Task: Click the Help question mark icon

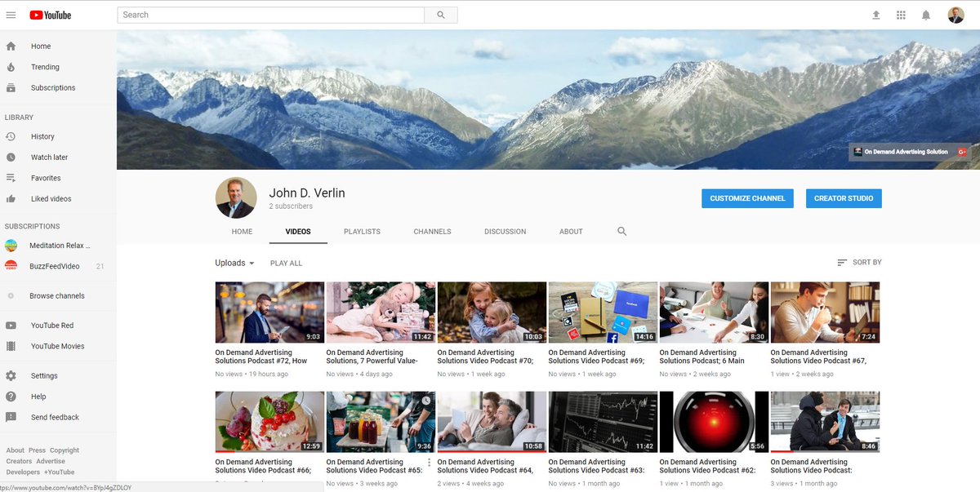Action: click(x=11, y=397)
